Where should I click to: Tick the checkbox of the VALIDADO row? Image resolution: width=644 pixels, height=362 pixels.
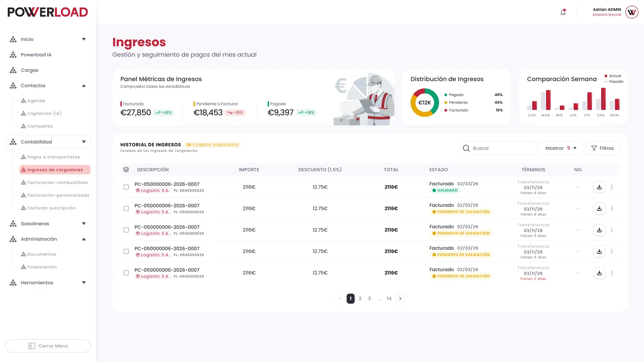[126, 187]
